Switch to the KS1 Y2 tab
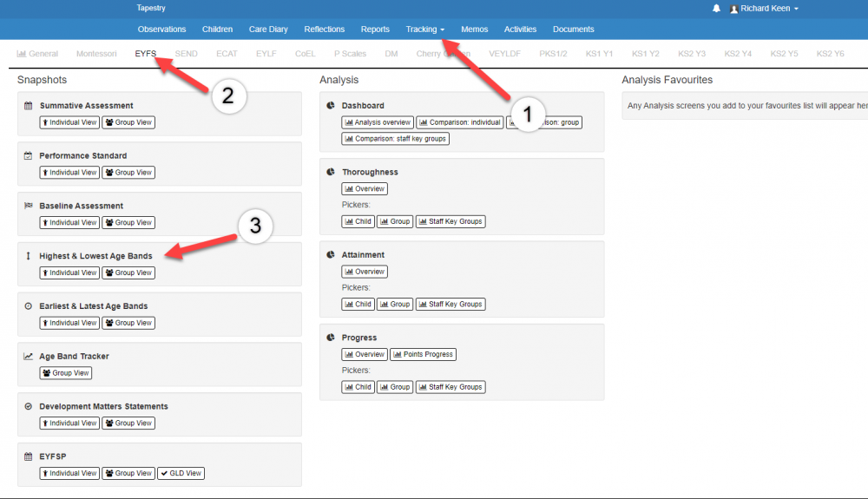Image resolution: width=868 pixels, height=499 pixels. (646, 54)
